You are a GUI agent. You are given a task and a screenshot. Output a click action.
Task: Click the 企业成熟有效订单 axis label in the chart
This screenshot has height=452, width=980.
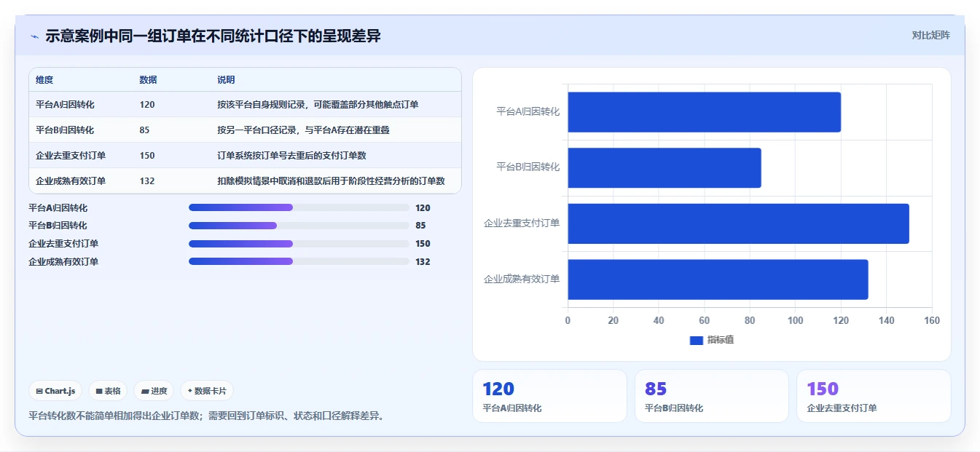coord(522,279)
